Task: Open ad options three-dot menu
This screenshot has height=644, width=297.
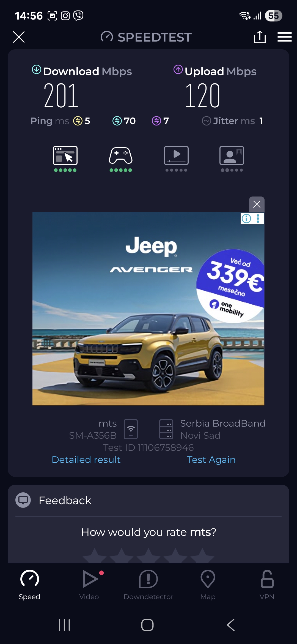Action: click(x=258, y=219)
